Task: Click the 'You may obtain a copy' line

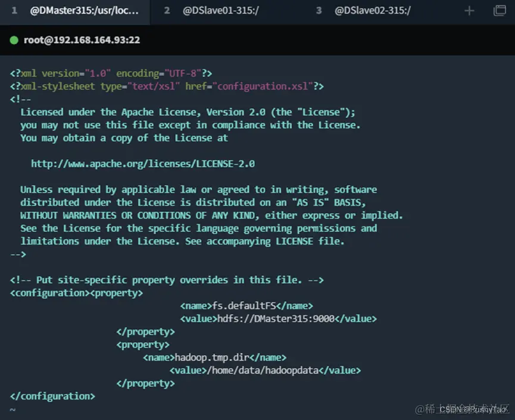Action: (x=124, y=138)
